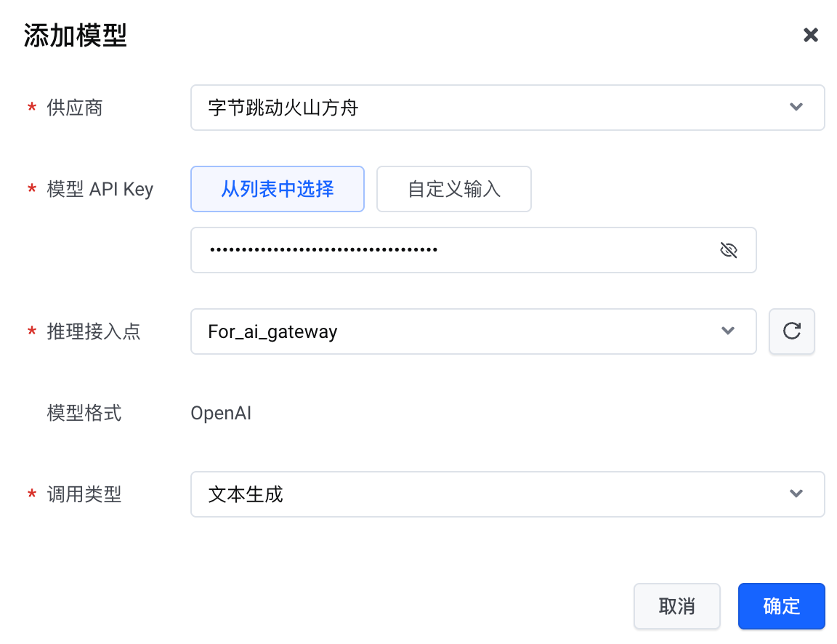Viewport: 837px width, 644px height.
Task: Toggle API Key visibility eye icon
Action: (728, 251)
